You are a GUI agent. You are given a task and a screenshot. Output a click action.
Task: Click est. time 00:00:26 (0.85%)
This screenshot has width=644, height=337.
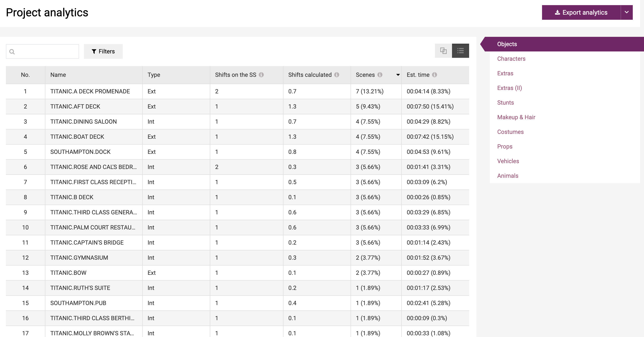[429, 197]
